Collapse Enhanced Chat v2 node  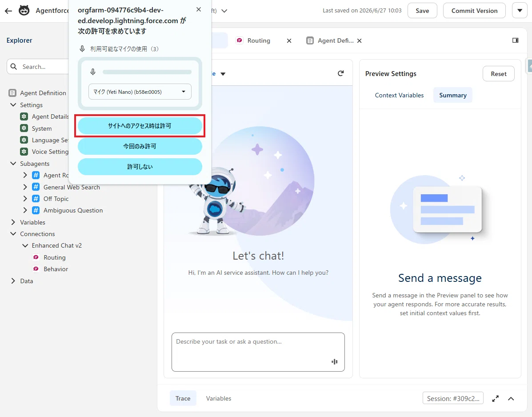(25, 246)
